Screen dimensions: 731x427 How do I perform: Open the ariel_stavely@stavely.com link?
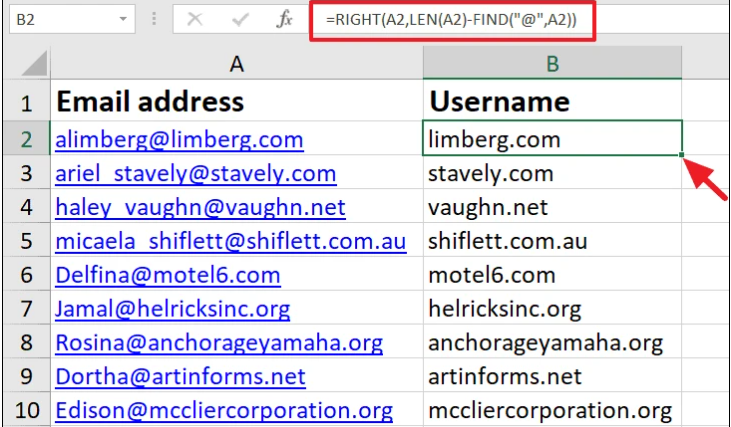pyautogui.click(x=196, y=173)
